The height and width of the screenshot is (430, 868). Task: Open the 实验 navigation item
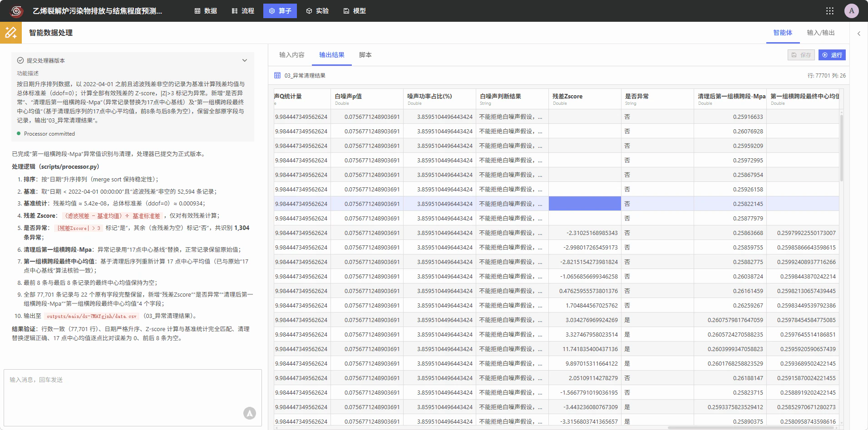click(x=317, y=11)
